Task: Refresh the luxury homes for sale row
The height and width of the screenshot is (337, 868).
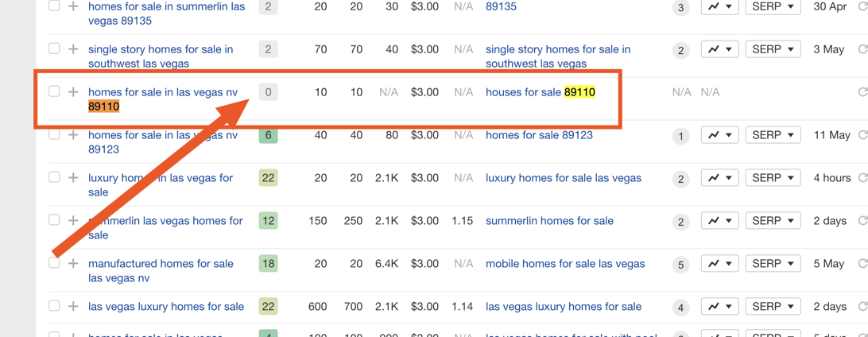Action: pyautogui.click(x=862, y=177)
